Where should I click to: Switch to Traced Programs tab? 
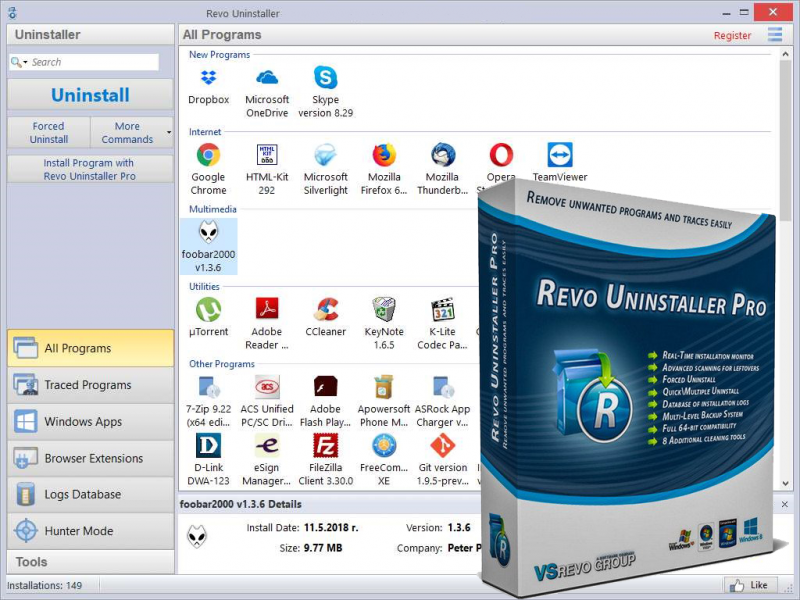click(x=90, y=385)
